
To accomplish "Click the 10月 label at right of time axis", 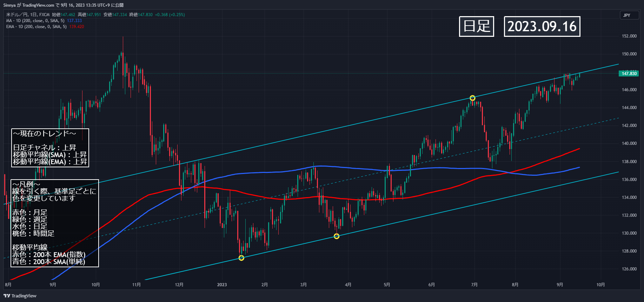I will (600, 284).
